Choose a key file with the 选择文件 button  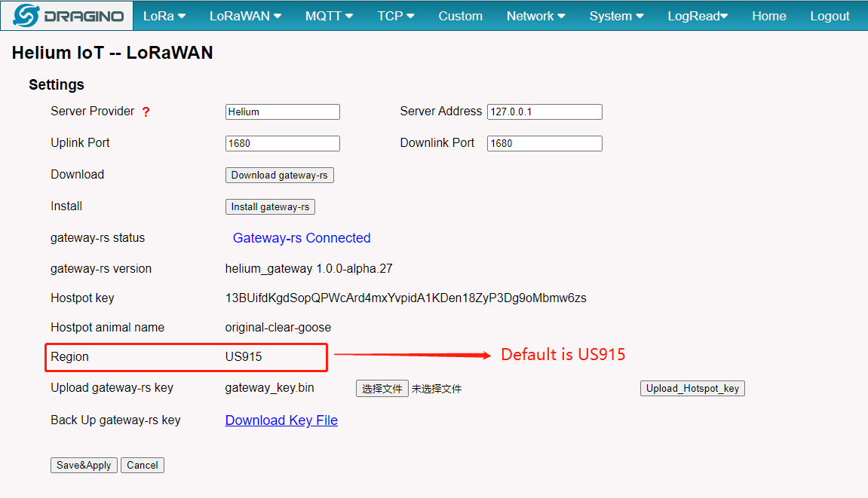coord(382,389)
